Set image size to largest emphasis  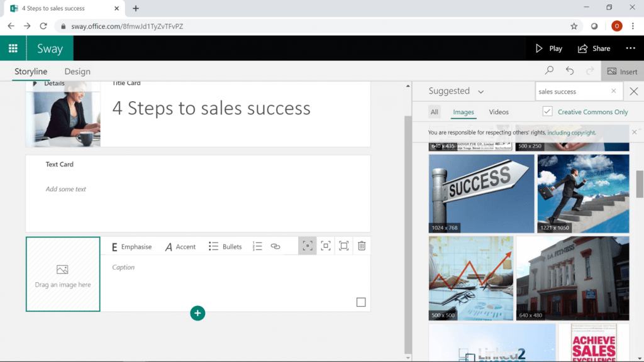[343, 246]
